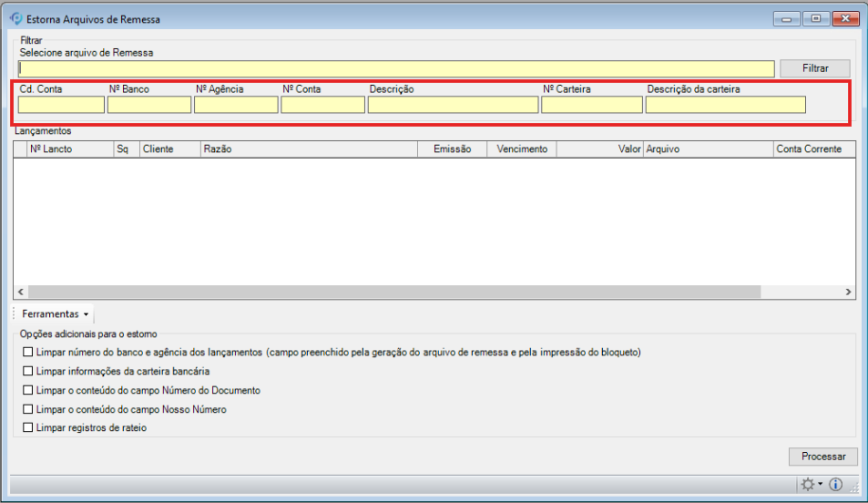Minimize the Estorna Arquivos de Remessa window
Image resolution: width=868 pixels, height=503 pixels.
[x=787, y=18]
